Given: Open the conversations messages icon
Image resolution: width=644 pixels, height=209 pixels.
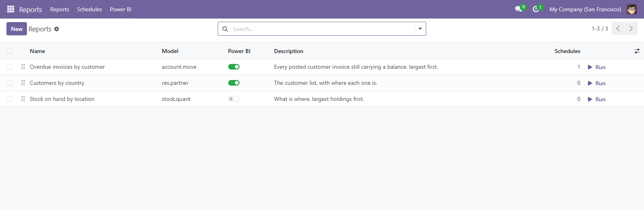Looking at the screenshot, I should click(x=518, y=9).
